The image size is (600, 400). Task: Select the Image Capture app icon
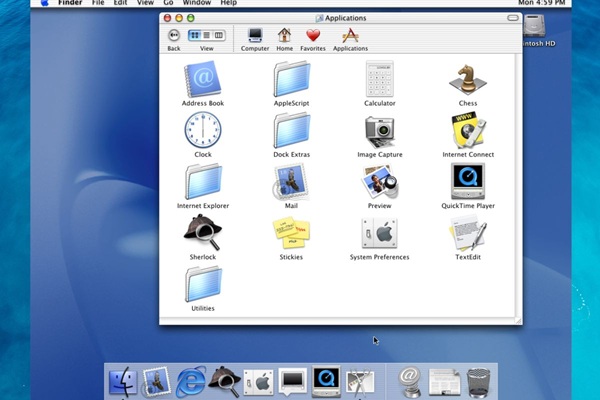tap(379, 130)
